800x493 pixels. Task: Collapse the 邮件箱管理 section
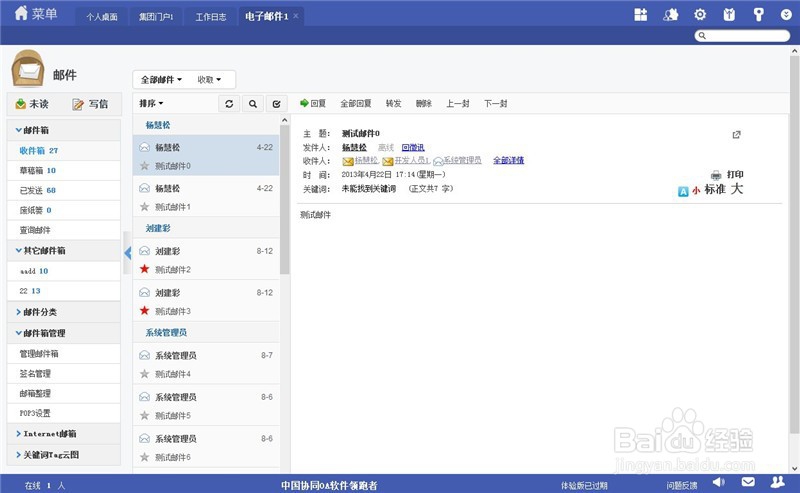pos(64,333)
